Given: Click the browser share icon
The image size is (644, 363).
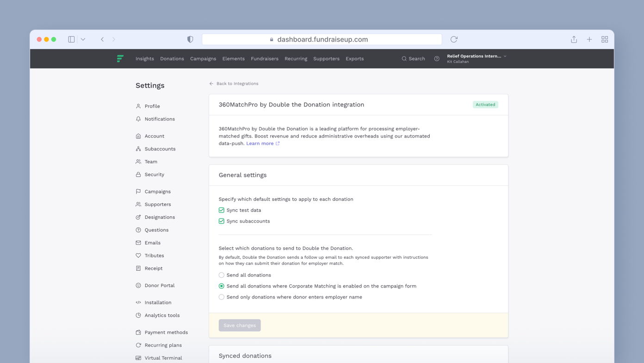Looking at the screenshot, I should tap(574, 39).
